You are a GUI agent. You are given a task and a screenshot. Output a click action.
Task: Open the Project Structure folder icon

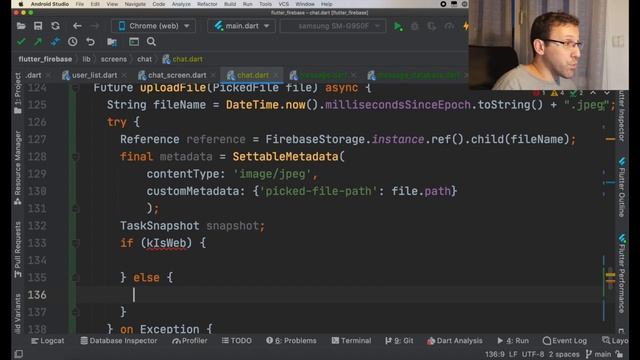(x=112, y=42)
